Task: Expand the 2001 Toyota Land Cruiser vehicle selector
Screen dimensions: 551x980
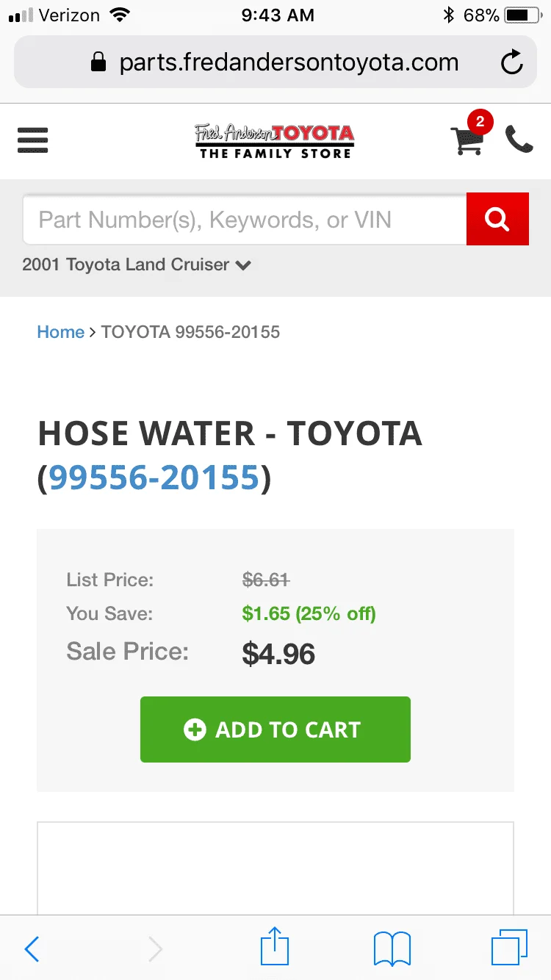Action: (x=137, y=264)
